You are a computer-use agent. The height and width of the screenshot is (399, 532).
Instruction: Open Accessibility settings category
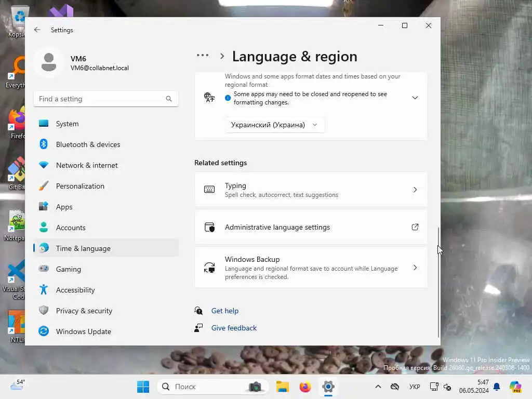106,290
